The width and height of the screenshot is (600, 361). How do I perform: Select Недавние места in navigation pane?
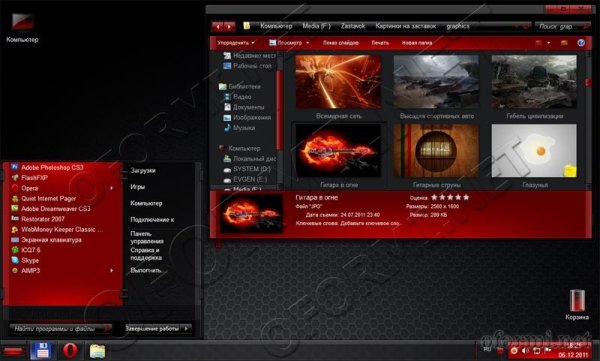(249, 56)
